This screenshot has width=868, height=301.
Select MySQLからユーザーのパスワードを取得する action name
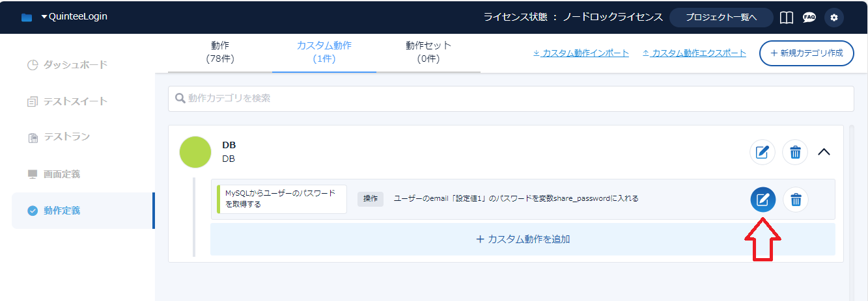click(x=282, y=199)
